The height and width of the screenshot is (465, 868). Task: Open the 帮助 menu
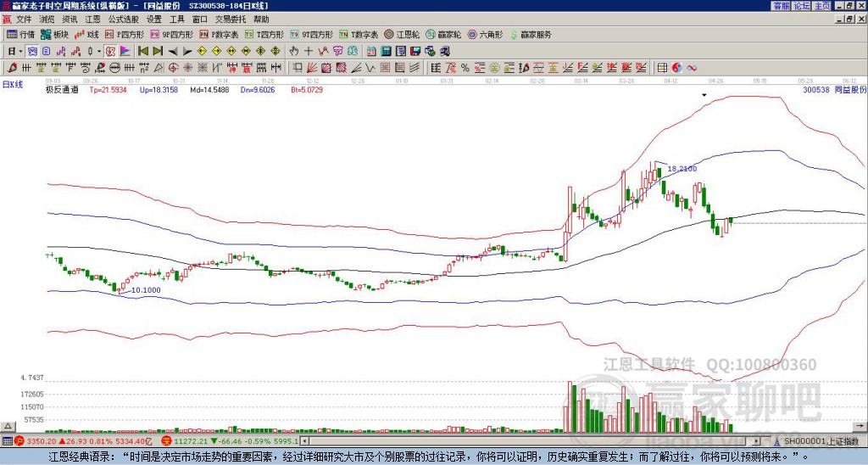261,20
